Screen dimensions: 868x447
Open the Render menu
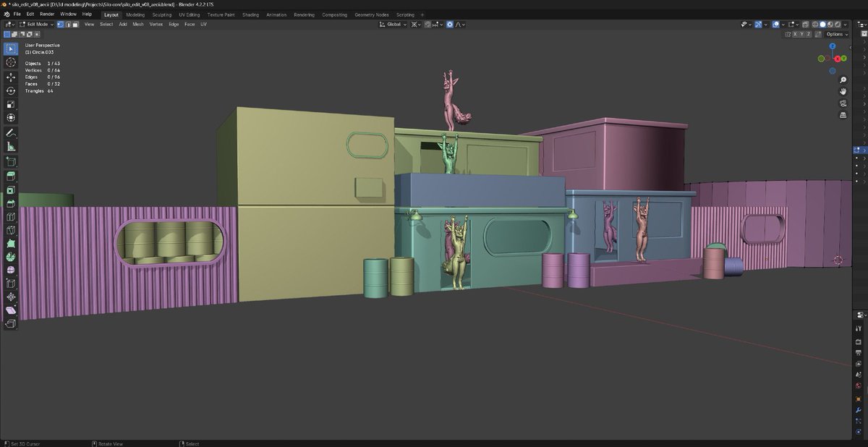[x=47, y=14]
